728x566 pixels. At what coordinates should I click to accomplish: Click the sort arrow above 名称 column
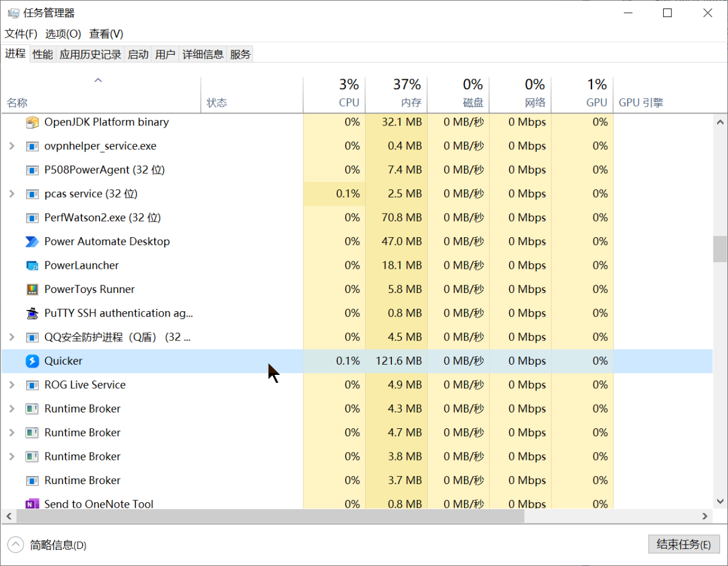[98, 80]
